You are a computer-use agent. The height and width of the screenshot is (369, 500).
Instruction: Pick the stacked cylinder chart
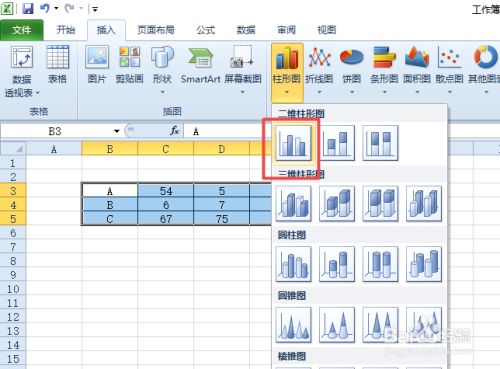[x=337, y=264]
